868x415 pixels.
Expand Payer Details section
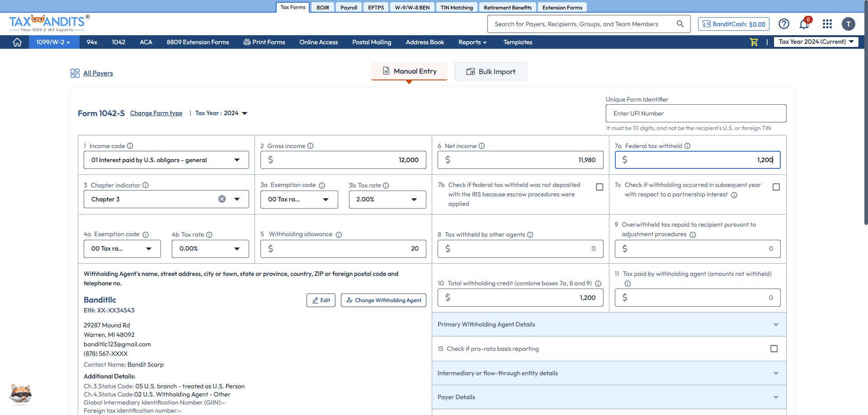coord(609,397)
